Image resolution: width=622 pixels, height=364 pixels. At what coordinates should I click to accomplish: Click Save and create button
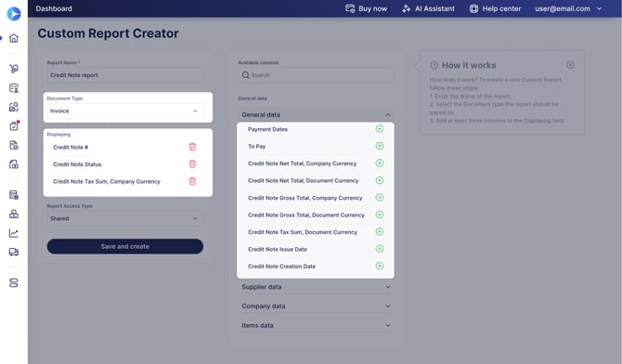click(x=125, y=246)
